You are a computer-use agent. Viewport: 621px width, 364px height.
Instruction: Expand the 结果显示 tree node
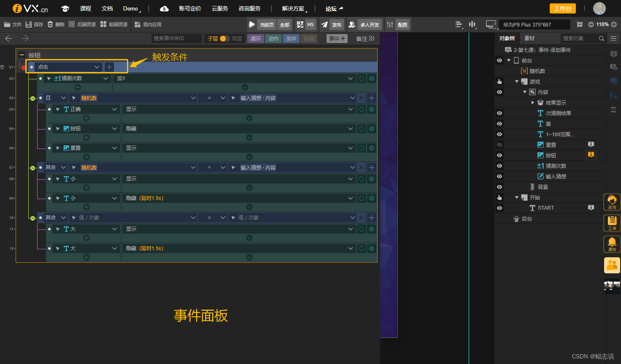[532, 102]
